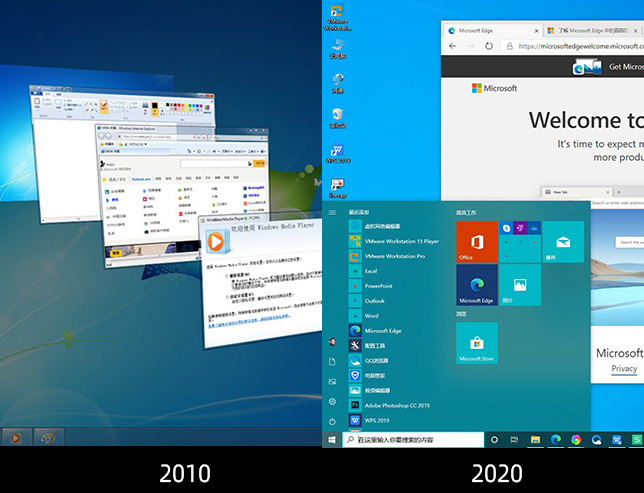Click the Power icon in Start sidebar
This screenshot has height=493, width=644.
[x=332, y=422]
